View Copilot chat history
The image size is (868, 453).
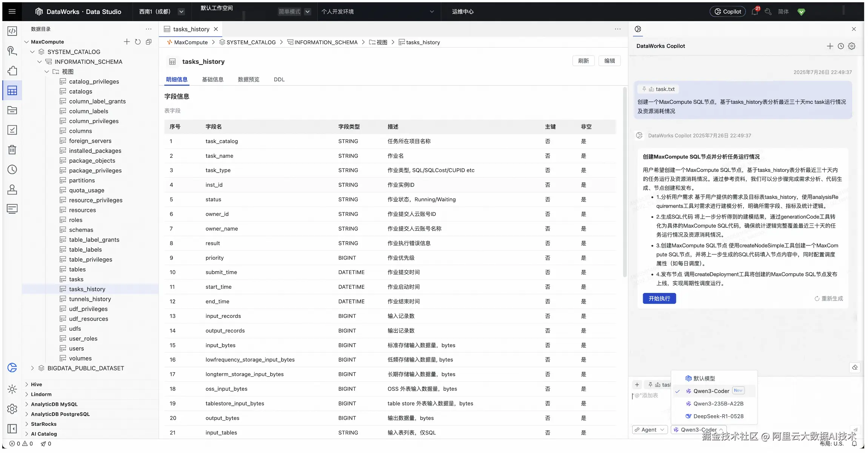click(841, 46)
